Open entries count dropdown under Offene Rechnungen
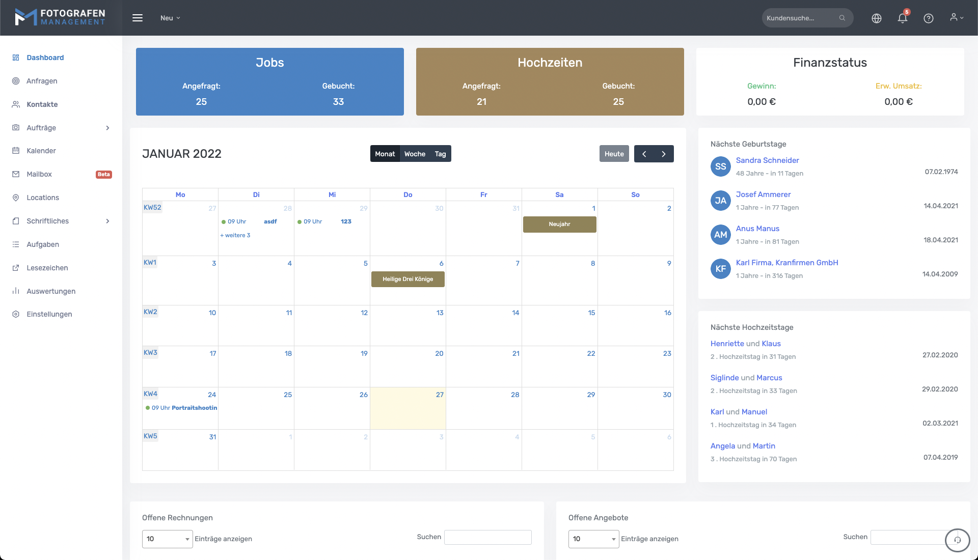The height and width of the screenshot is (560, 978). click(167, 539)
